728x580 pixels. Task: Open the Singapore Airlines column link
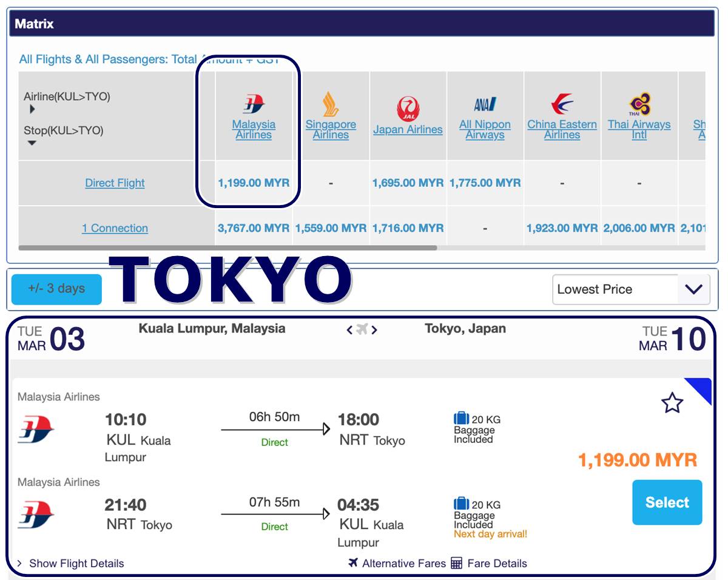coord(331,129)
